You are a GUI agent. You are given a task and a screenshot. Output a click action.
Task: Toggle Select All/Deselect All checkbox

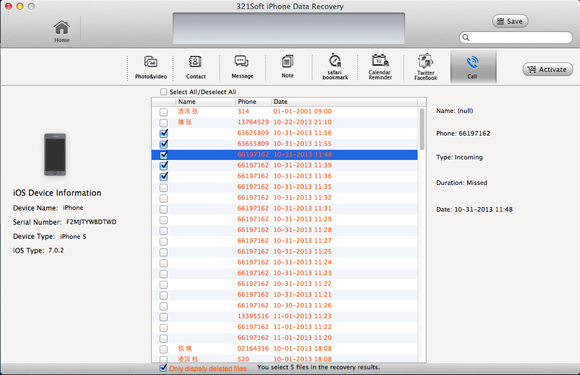coord(163,92)
